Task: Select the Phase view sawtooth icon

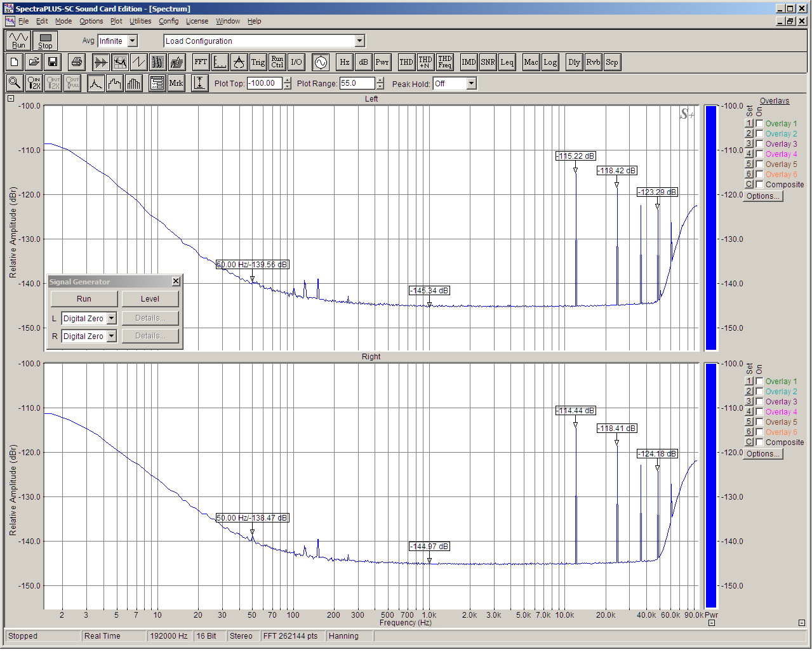Action: [138, 62]
